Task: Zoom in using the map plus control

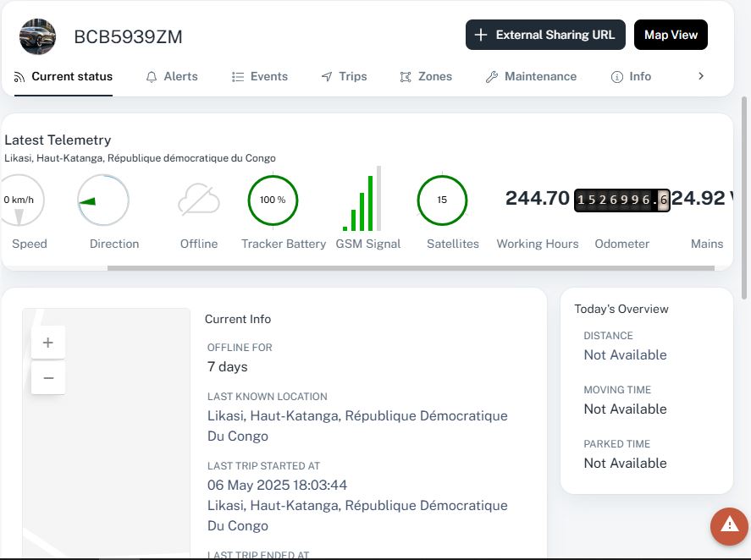Action: 48,342
